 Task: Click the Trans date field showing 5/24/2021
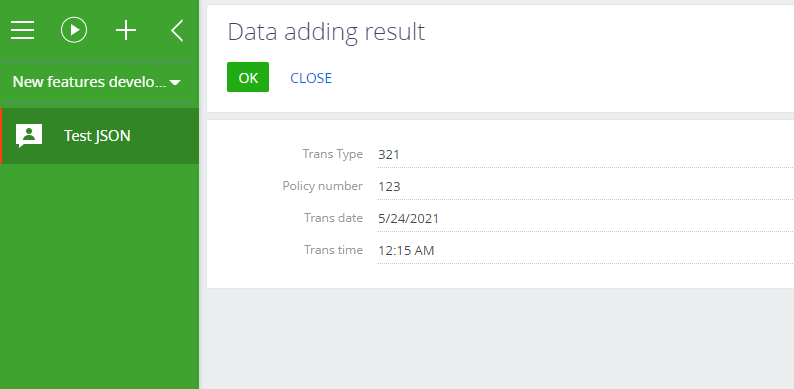tap(585, 218)
